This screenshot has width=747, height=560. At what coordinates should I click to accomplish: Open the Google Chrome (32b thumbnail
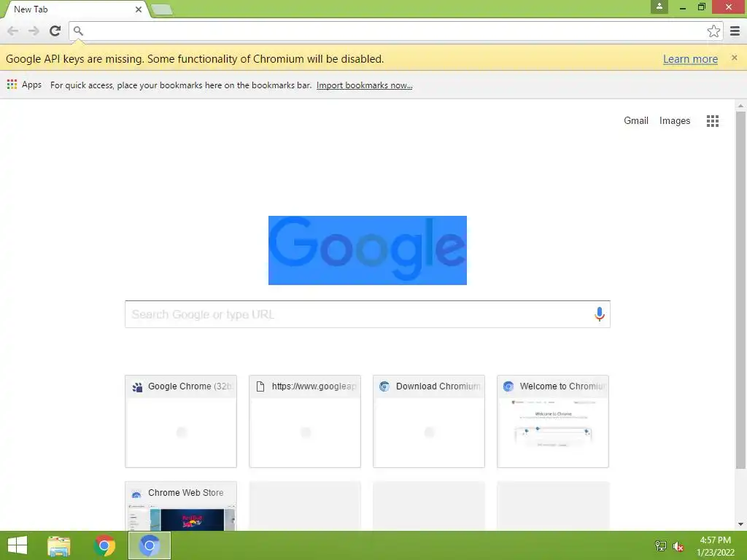coord(181,421)
